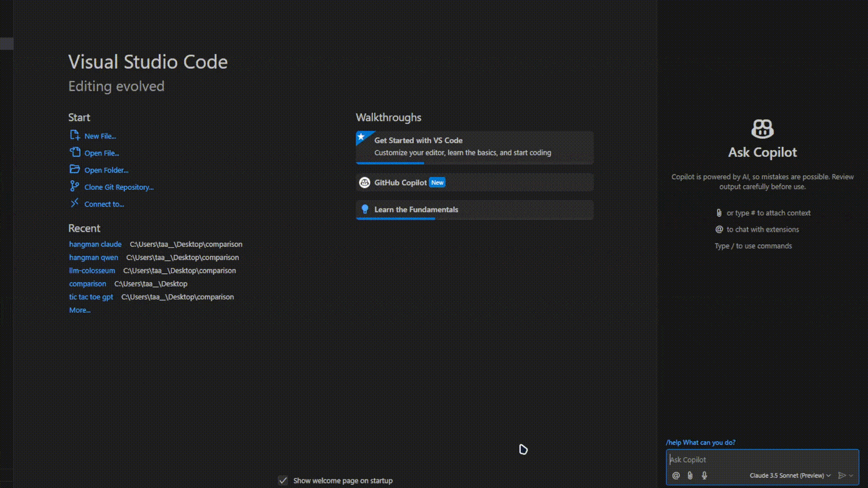Image resolution: width=868 pixels, height=488 pixels.
Task: Click the Ask Copilot input field
Action: pyautogui.click(x=759, y=460)
